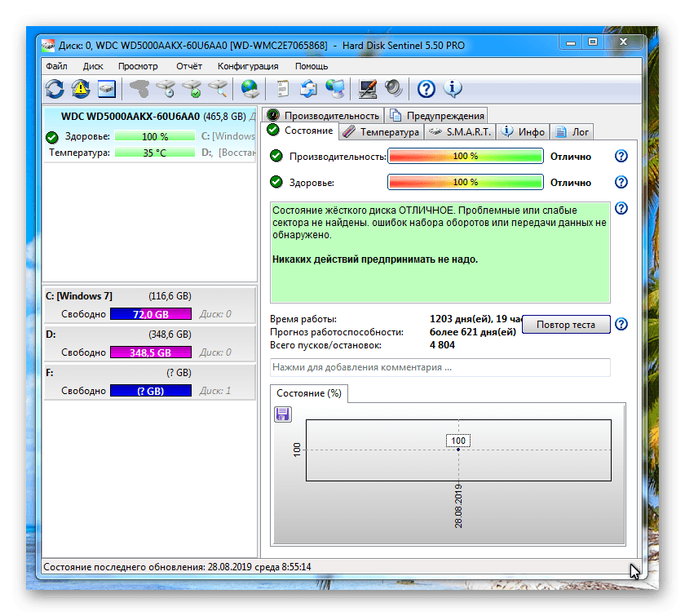
Task: Click the comment input field
Action: pyautogui.click(x=440, y=367)
